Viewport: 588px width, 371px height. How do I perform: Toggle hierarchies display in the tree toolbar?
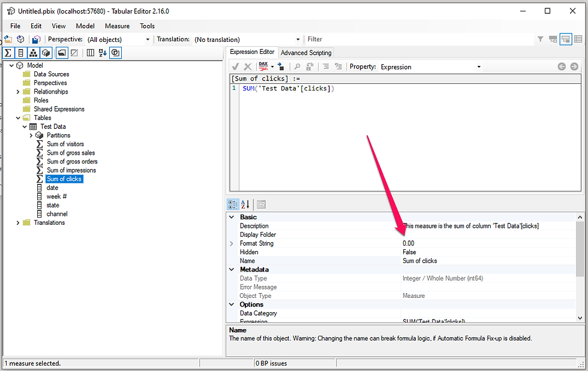click(x=34, y=53)
